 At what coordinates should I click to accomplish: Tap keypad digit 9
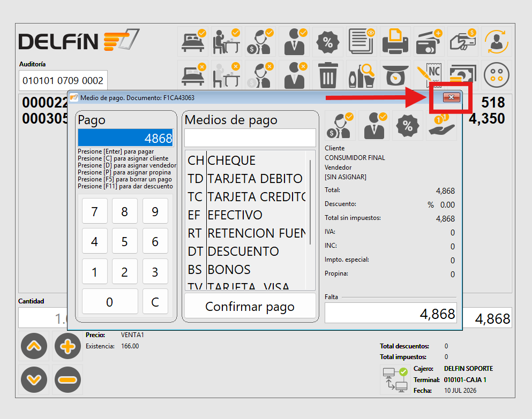click(x=155, y=211)
